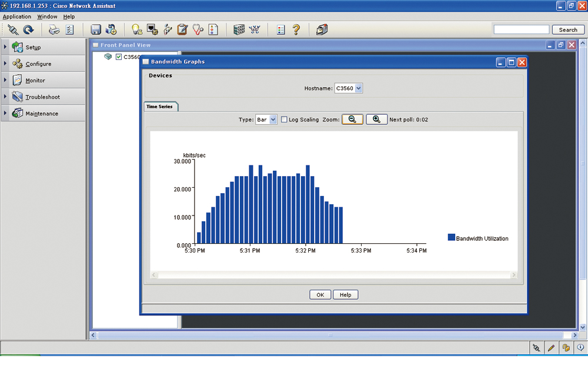Click the Print toolbar icon

click(54, 29)
